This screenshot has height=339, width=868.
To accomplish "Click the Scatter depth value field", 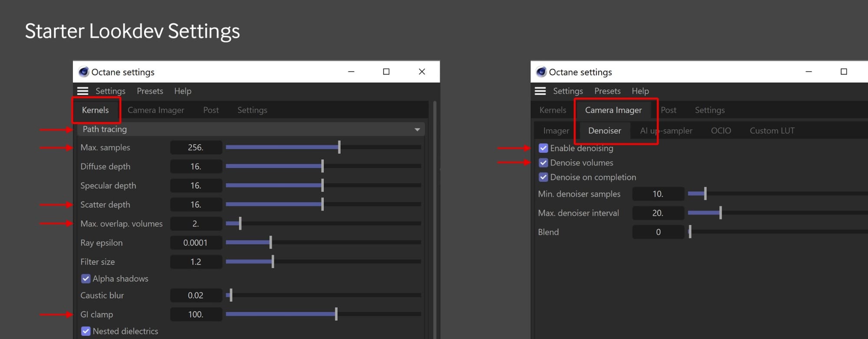I will pyautogui.click(x=196, y=205).
